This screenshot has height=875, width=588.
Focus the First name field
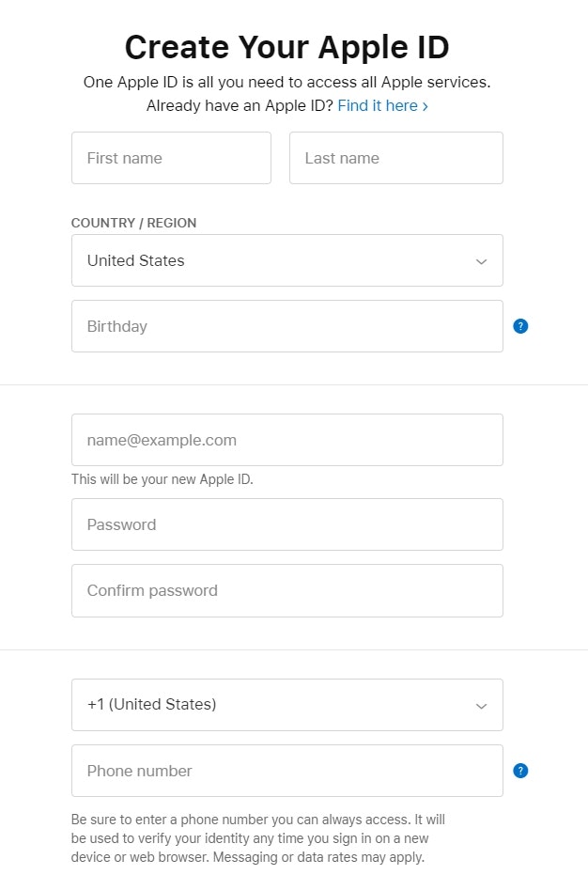(x=171, y=158)
